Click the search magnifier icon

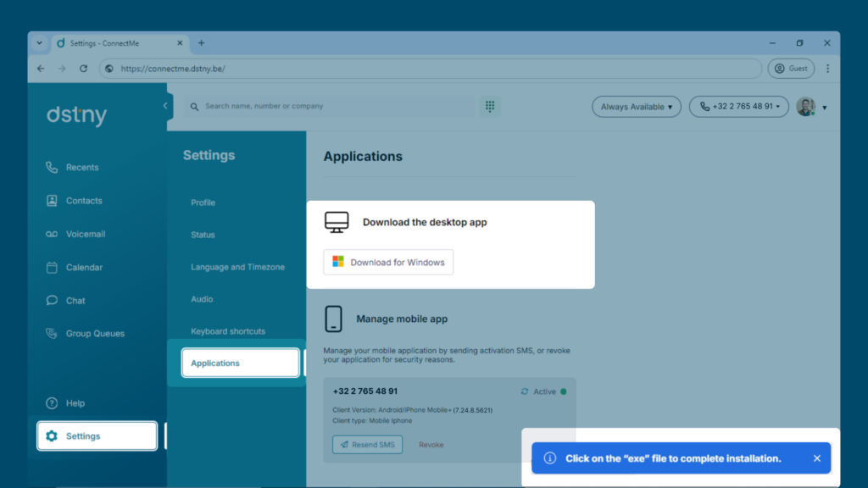(x=194, y=106)
